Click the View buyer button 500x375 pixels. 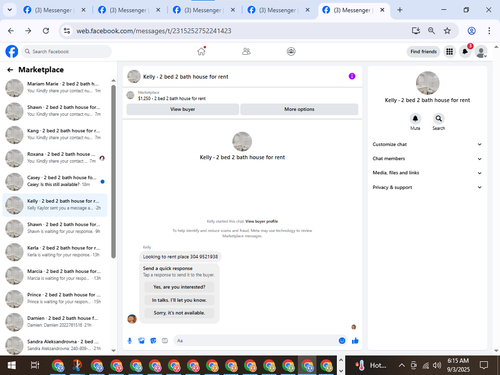183,109
